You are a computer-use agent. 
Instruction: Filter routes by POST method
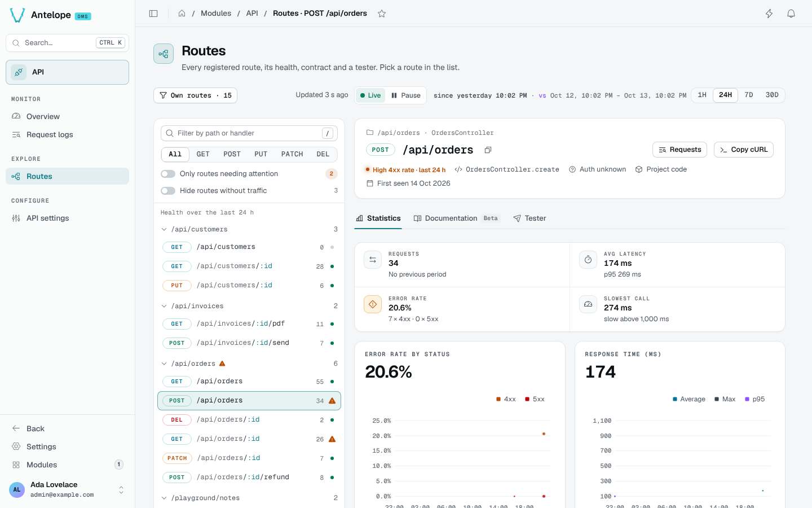point(232,154)
